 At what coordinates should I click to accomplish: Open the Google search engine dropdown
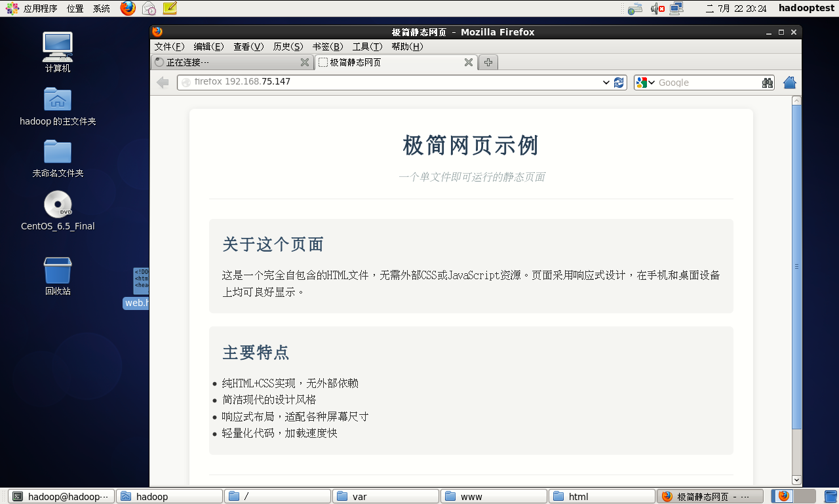(x=645, y=83)
